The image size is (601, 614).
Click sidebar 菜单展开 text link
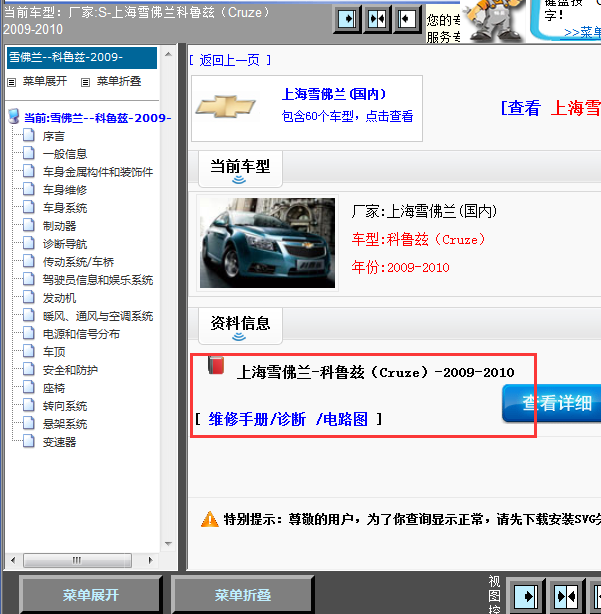tap(45, 81)
